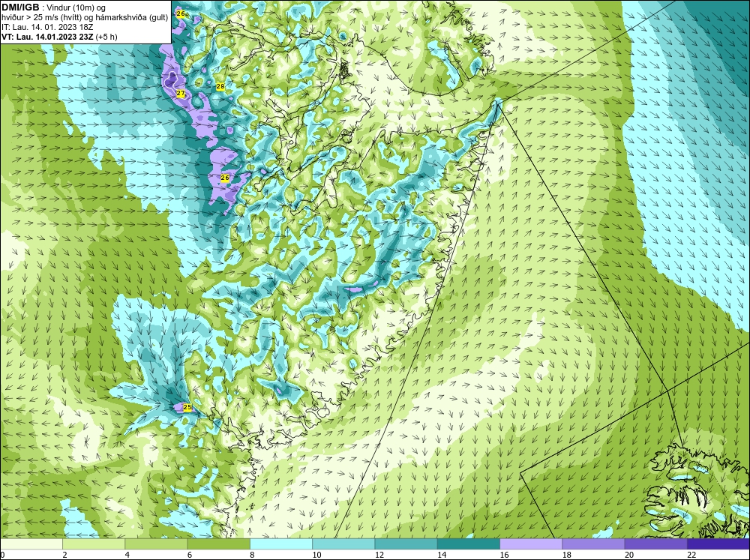Click the legend tick value 6
Screen dimensions: 750x560
click(x=190, y=555)
